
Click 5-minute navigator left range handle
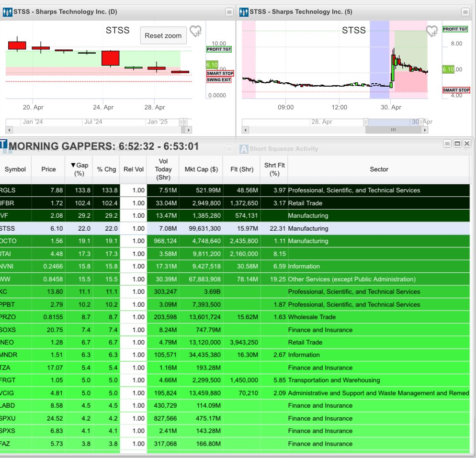point(366,122)
